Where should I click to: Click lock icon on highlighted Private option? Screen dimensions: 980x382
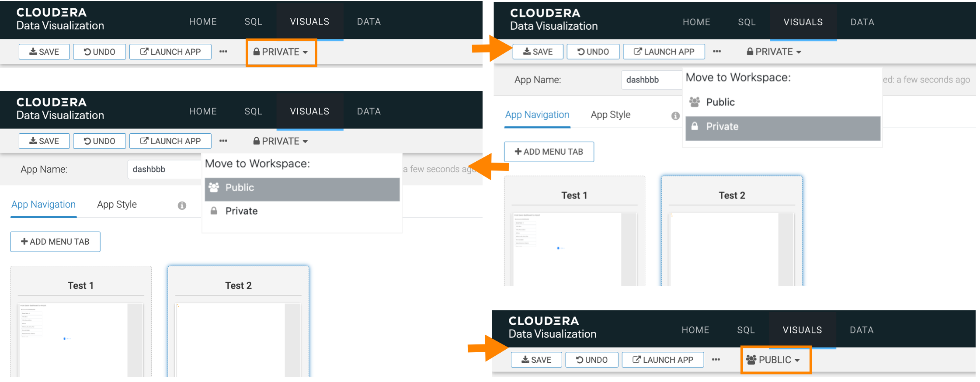695,126
